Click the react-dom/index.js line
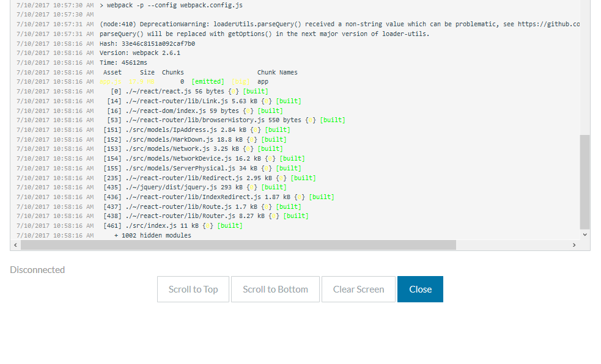Screen dimensions: 601x364 (x=194, y=111)
